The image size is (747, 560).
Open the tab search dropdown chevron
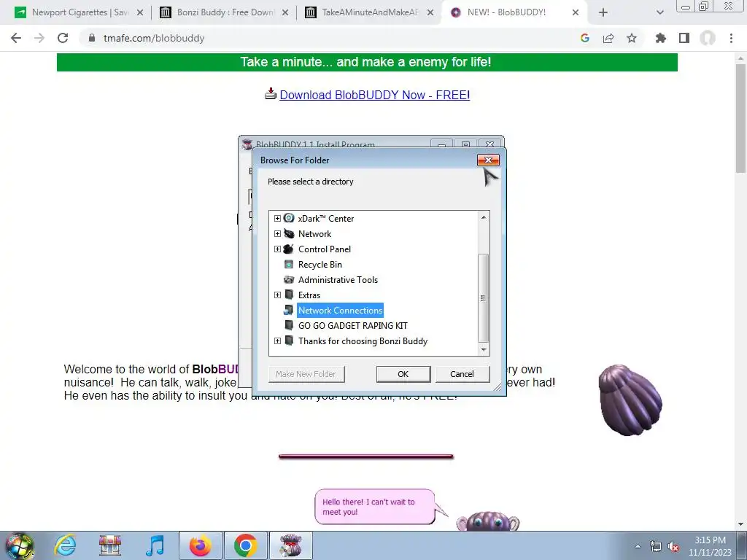pyautogui.click(x=659, y=13)
